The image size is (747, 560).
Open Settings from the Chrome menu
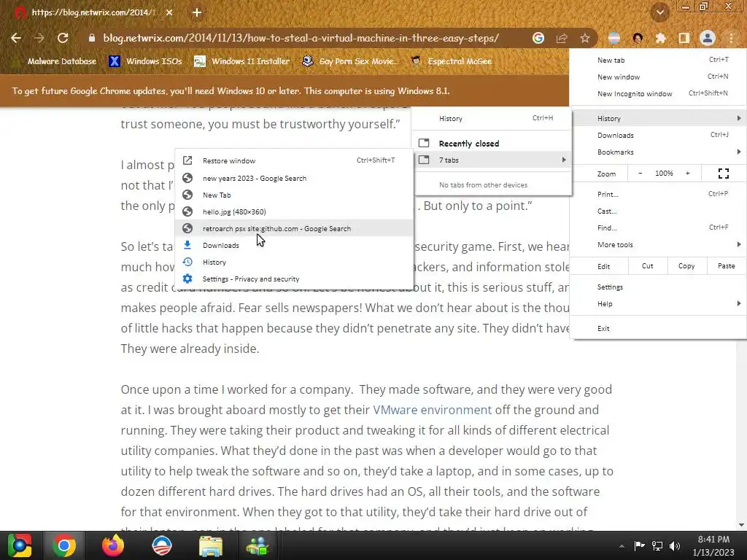[658, 287]
